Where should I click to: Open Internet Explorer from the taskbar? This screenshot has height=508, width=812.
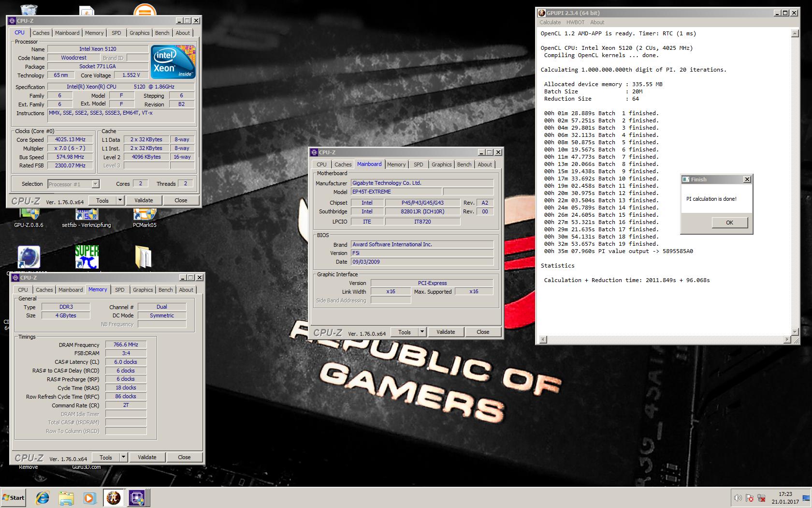coord(43,497)
